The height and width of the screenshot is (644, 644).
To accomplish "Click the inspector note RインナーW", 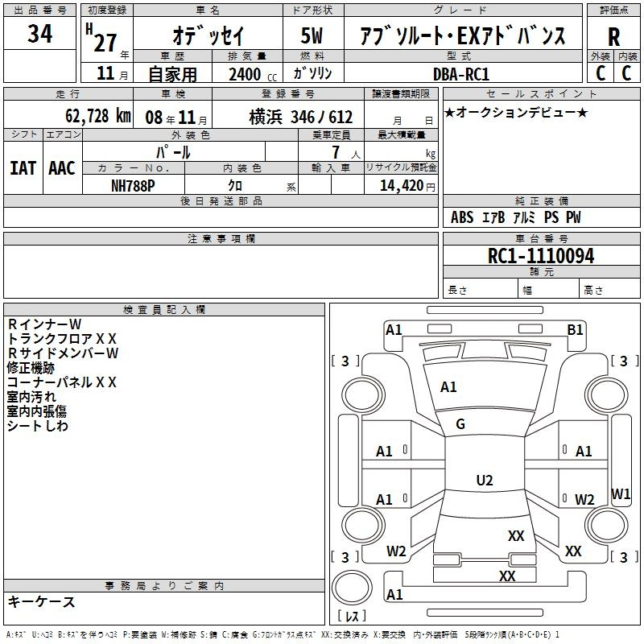I will pos(44,324).
